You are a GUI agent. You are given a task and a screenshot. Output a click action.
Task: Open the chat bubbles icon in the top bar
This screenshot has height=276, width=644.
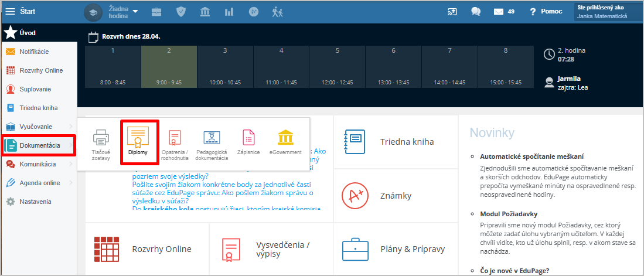click(x=476, y=11)
